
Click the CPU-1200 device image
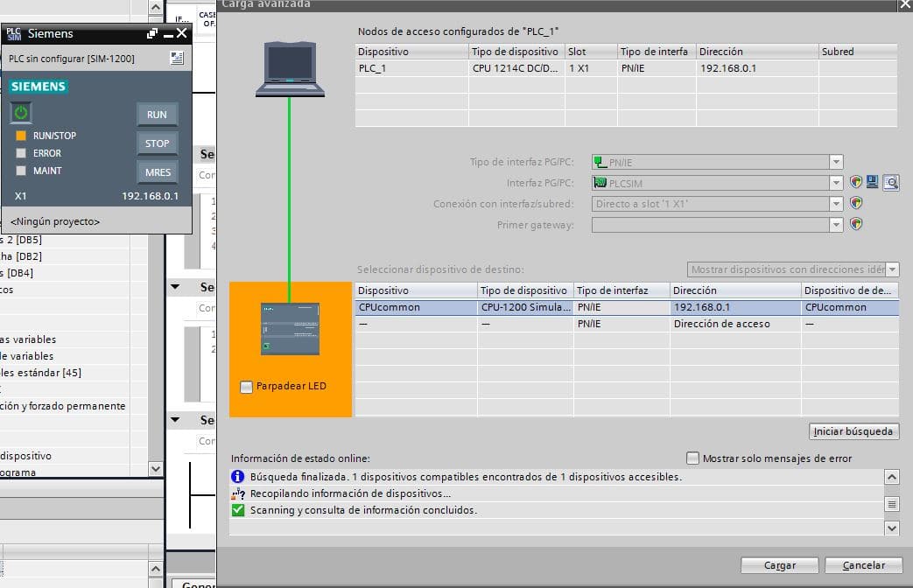(x=290, y=329)
